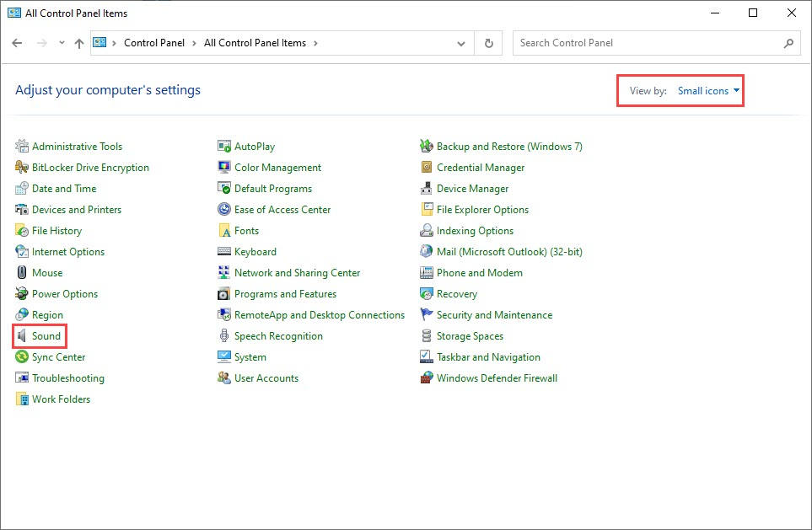Open the Sound speaker icon
Screen dimensions: 812x530
click(21, 336)
